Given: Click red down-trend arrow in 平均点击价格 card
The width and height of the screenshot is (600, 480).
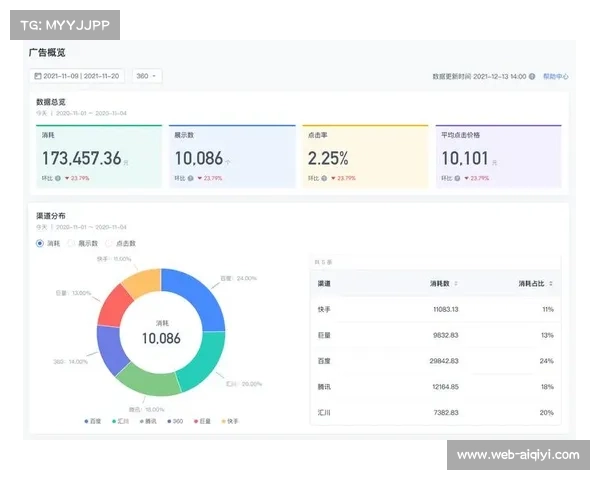Looking at the screenshot, I should coord(466,178).
